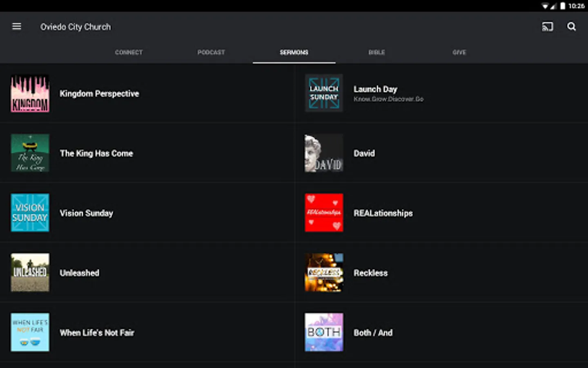The height and width of the screenshot is (368, 588).
Task: Tap the Both / And artwork
Action: point(324,332)
